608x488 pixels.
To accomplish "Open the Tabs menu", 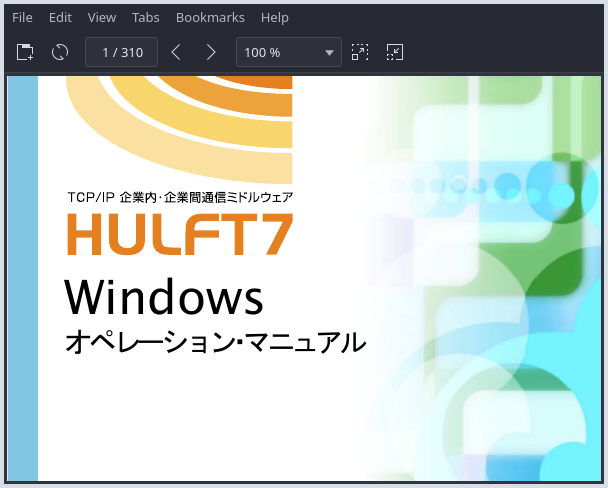I will point(145,17).
